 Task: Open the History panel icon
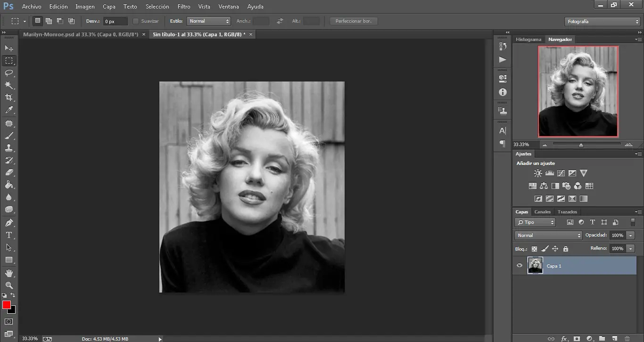(503, 46)
